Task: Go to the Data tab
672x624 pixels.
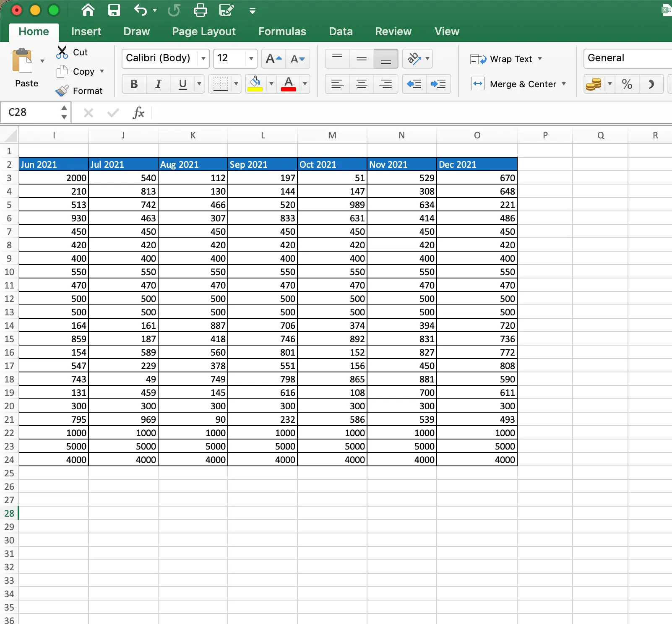Action: pyautogui.click(x=341, y=31)
